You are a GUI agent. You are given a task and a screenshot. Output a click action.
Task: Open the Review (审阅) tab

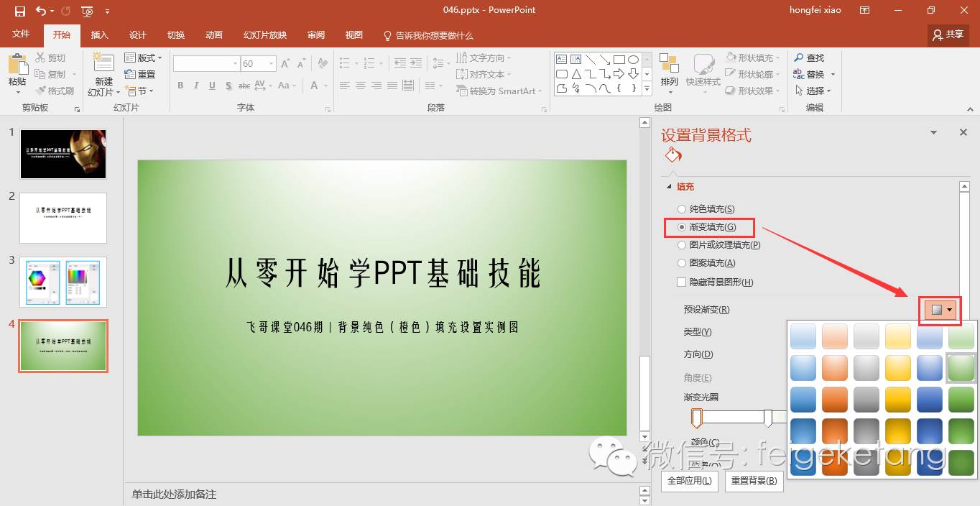click(315, 34)
